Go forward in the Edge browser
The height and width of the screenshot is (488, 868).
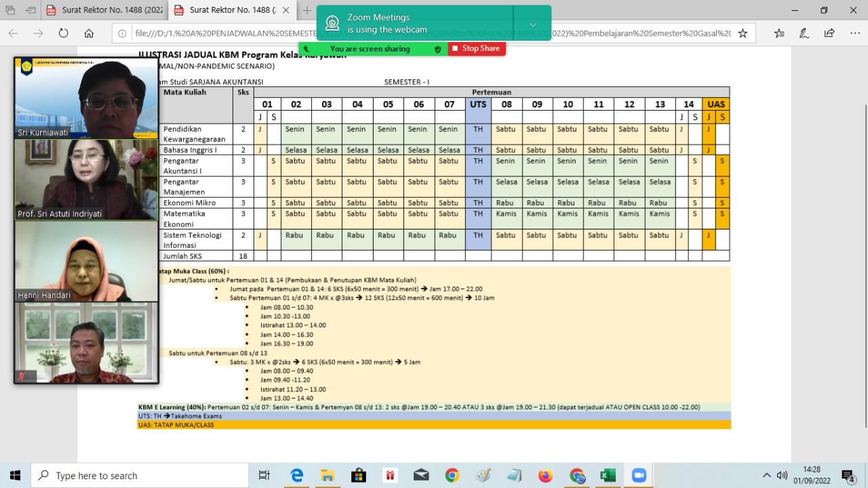click(x=38, y=33)
